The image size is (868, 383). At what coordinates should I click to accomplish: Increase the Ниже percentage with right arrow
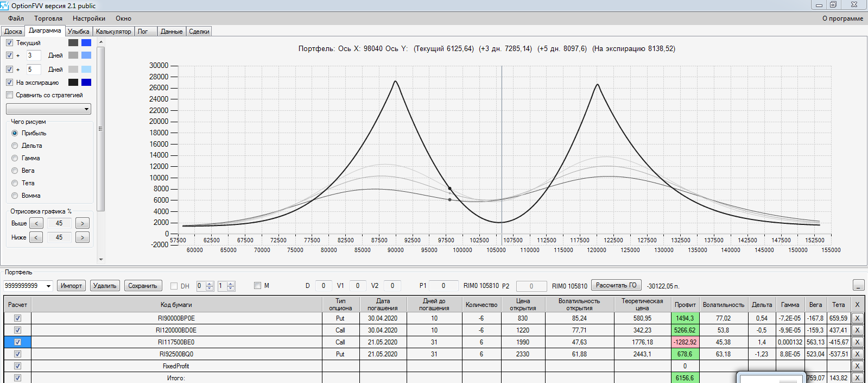tap(83, 237)
